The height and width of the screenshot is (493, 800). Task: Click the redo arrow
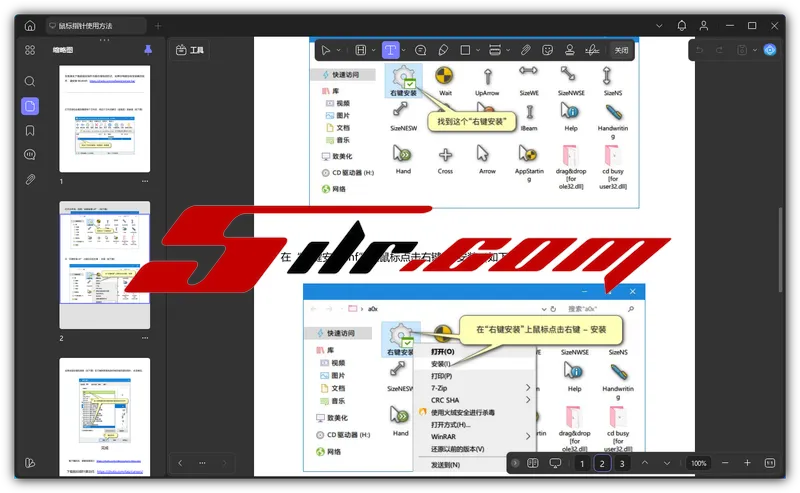point(719,50)
